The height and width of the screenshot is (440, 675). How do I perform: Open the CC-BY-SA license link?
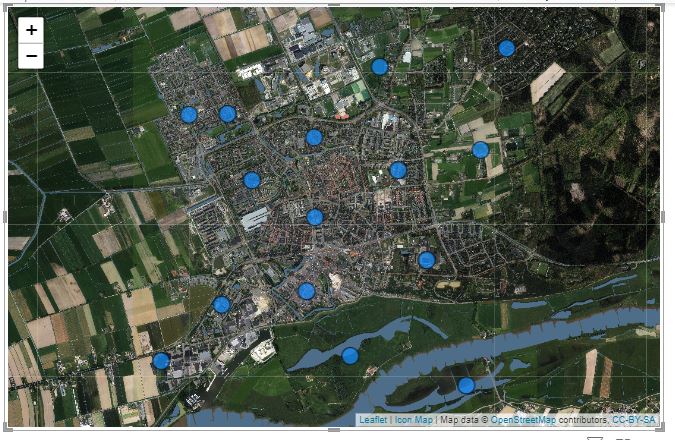634,420
